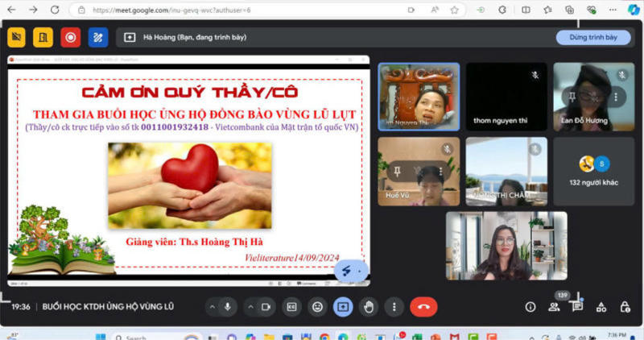Turn on closed captions (CC)
This screenshot has width=644, height=340.
click(291, 307)
